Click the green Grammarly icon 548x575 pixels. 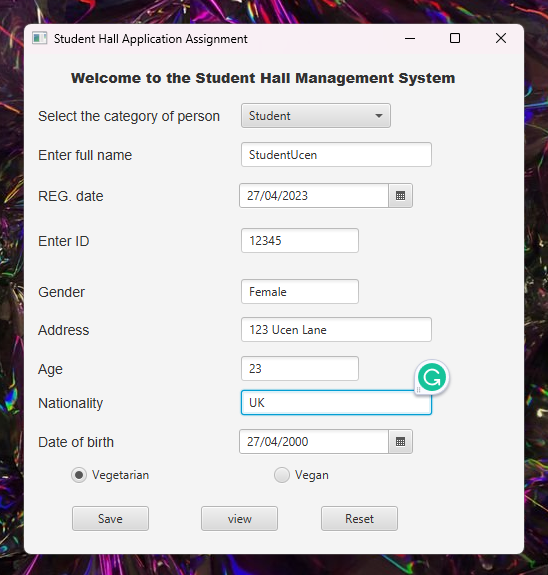coord(432,377)
